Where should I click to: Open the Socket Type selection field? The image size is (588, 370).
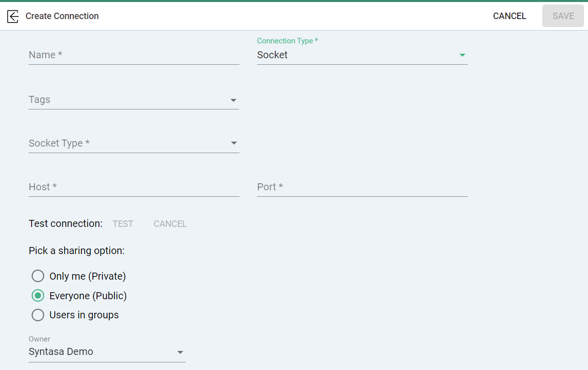click(126, 144)
